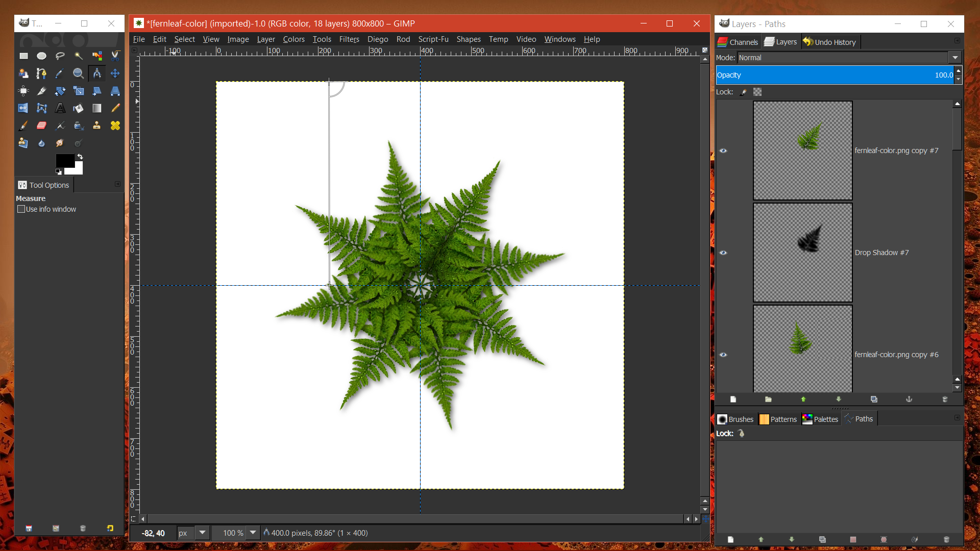
Task: Enable the Use info window checkbox
Action: click(21, 209)
